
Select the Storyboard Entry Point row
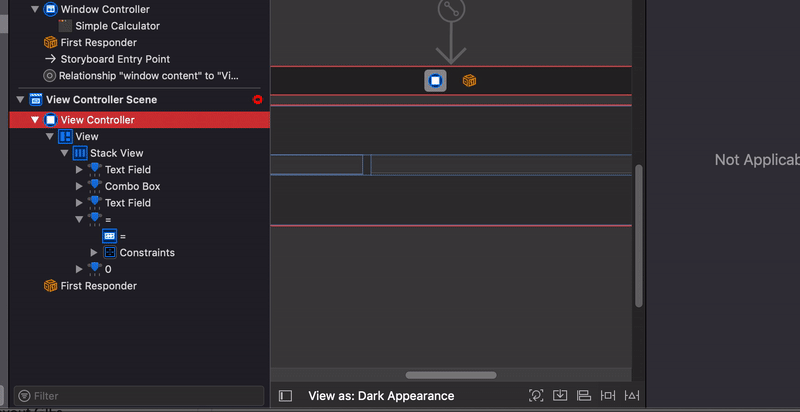point(139,59)
